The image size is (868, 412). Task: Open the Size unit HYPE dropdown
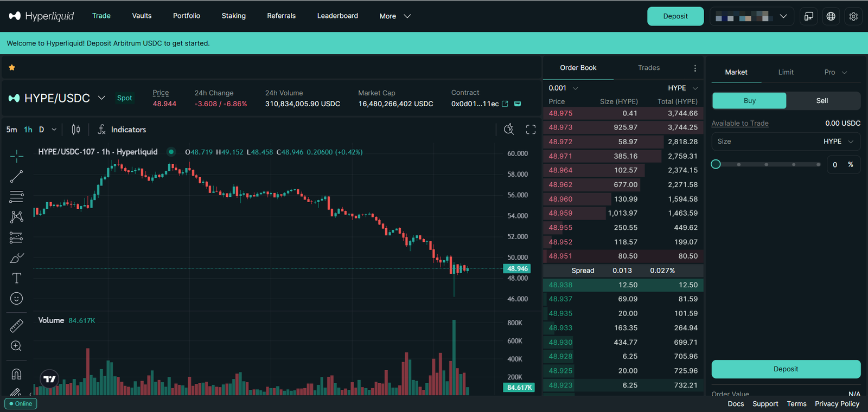tap(838, 141)
